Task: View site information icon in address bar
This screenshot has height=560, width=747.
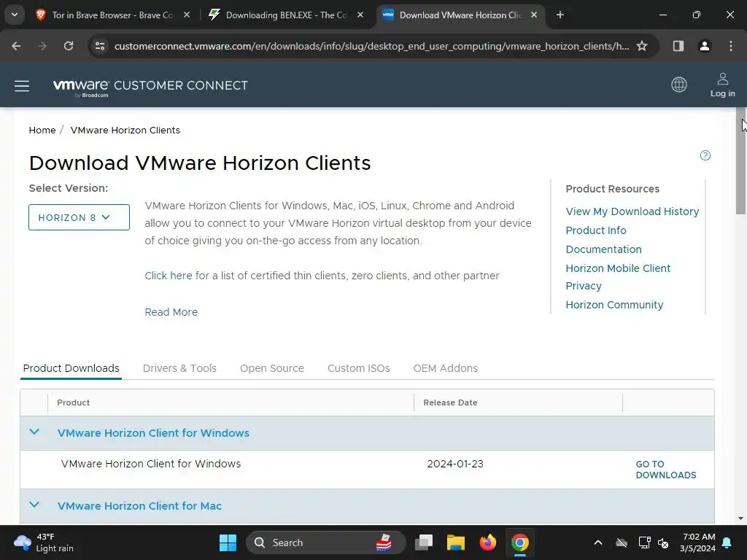Action: 100,46
